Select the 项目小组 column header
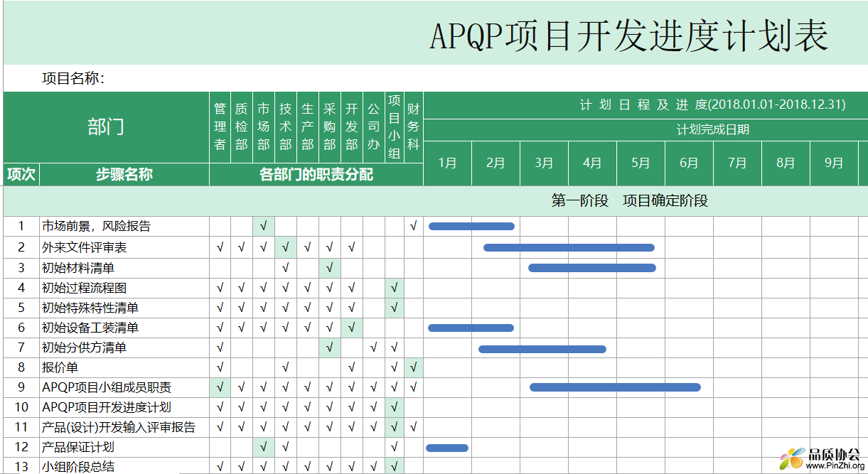 tap(395, 127)
